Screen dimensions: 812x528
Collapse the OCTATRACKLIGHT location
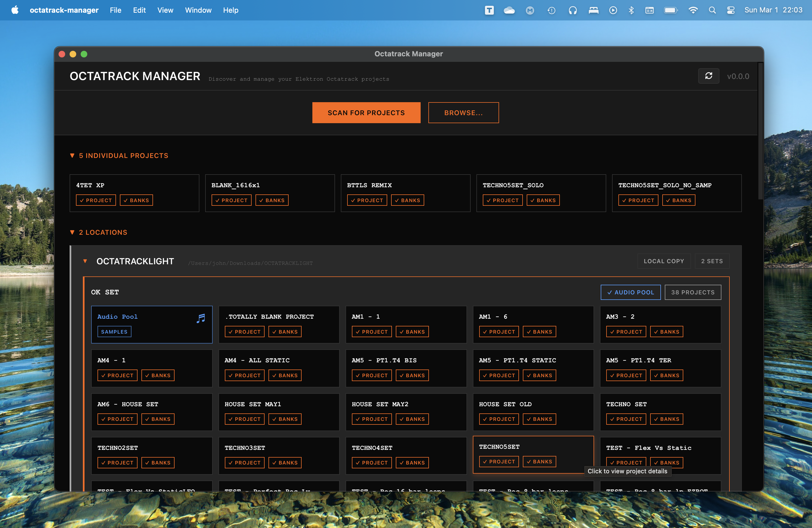coord(85,261)
